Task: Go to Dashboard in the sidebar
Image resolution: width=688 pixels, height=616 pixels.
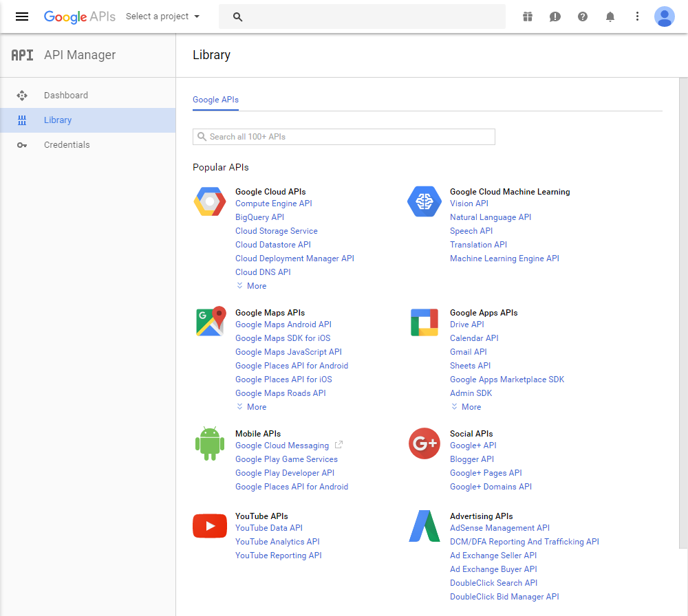Action: 66,96
